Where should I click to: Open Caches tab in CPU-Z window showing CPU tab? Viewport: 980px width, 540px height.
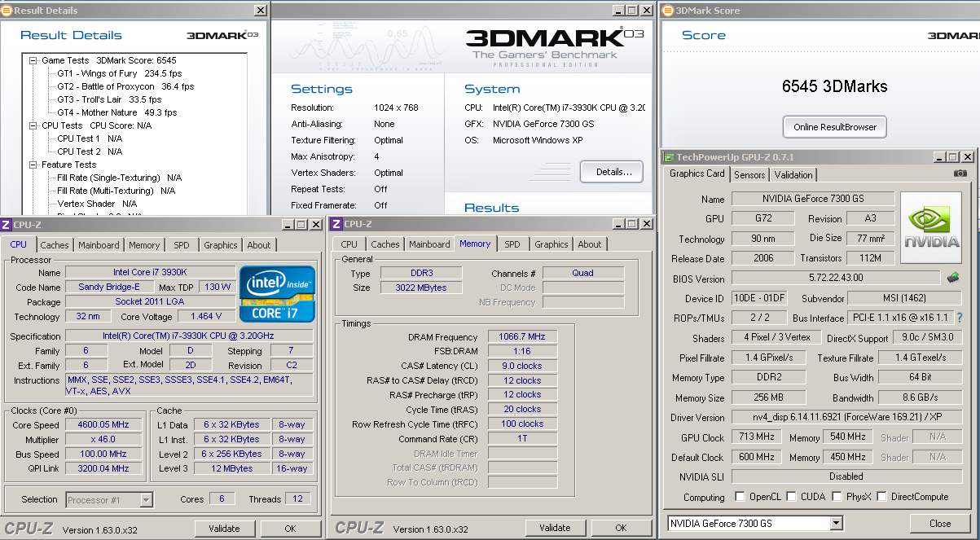pos(55,244)
